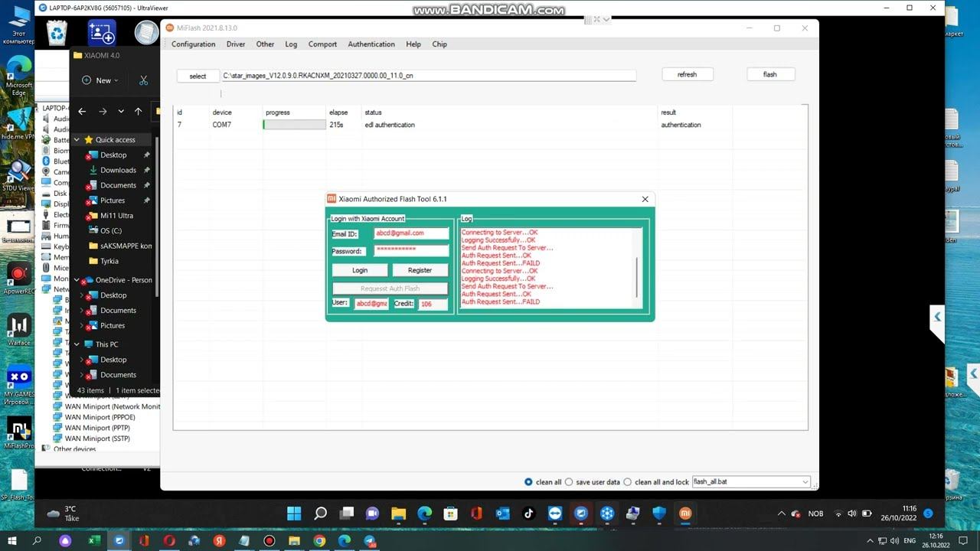Open TikTok from the inner taskbar
Viewport: 980px width, 551px height.
(529, 514)
